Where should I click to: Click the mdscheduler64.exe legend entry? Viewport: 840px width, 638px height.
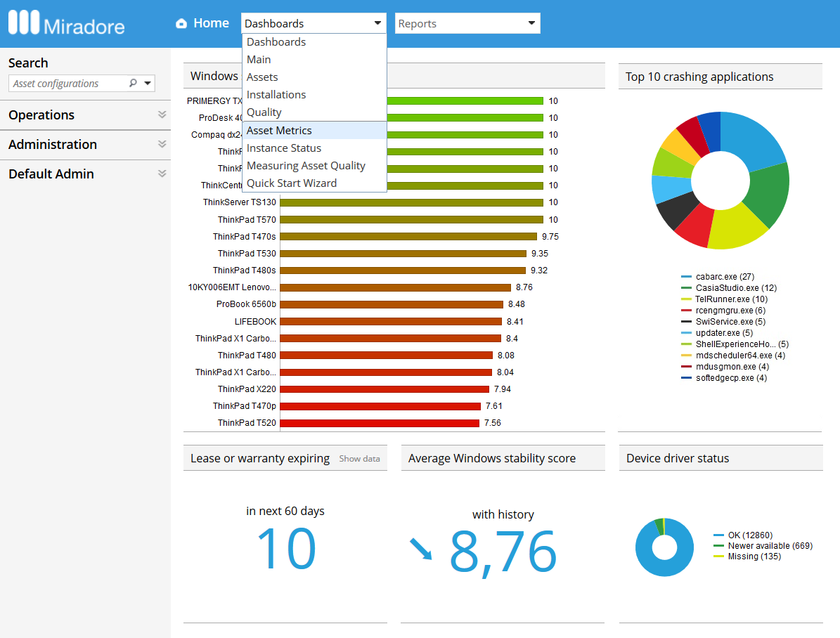(x=733, y=356)
